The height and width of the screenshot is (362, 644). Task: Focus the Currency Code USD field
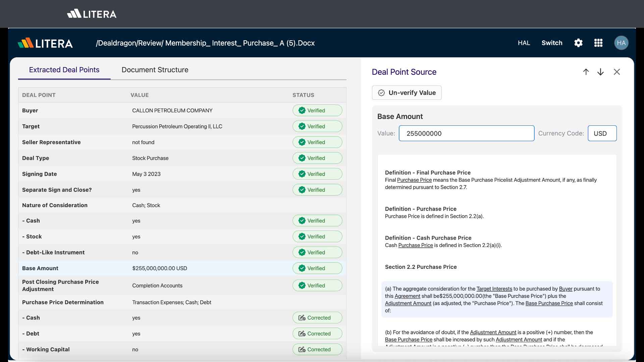tap(602, 133)
